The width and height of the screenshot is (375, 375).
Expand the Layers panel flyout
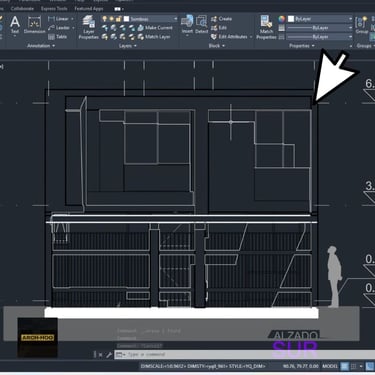coord(128,46)
